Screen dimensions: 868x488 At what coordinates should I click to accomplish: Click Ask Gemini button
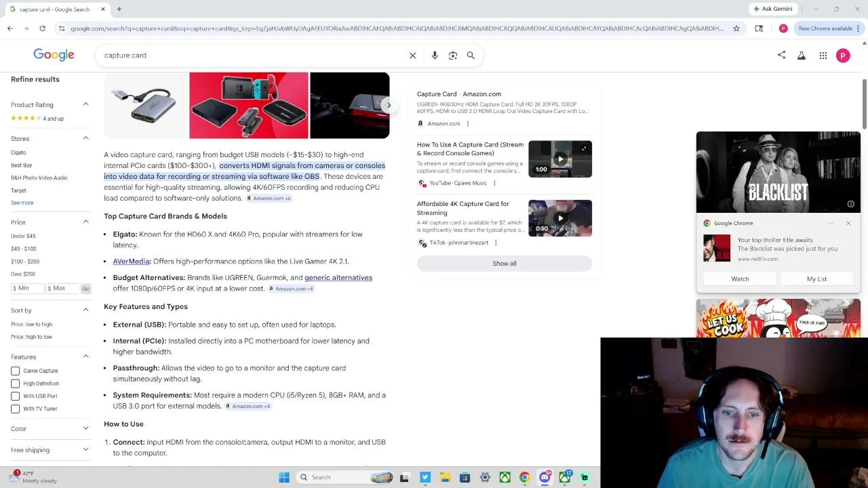pyautogui.click(x=772, y=9)
